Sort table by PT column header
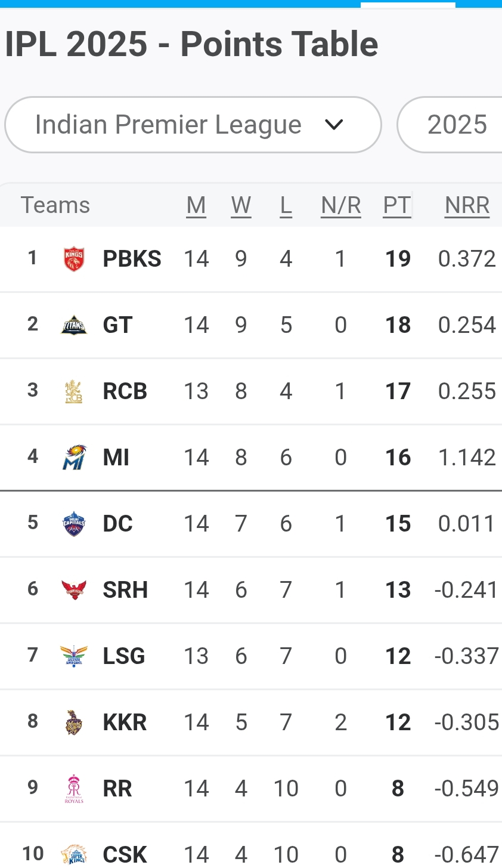This screenshot has height=868, width=502. point(397,205)
